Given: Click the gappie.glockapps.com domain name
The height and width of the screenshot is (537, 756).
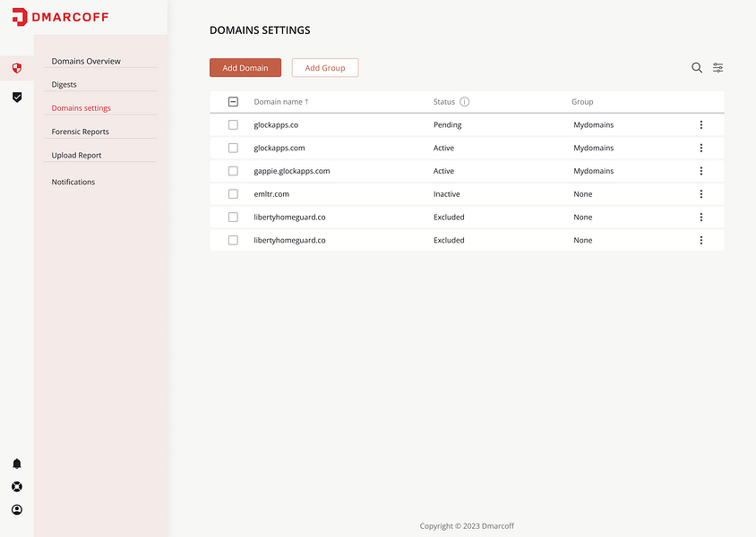Looking at the screenshot, I should 292,171.
